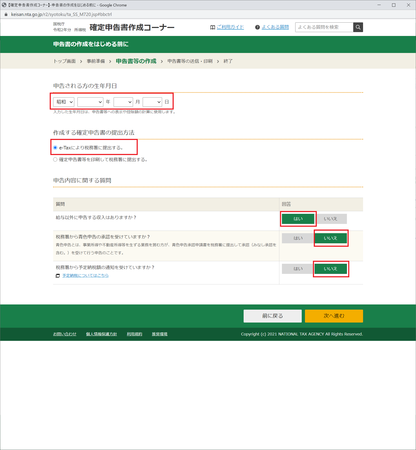
Task: Open the birth year dropdown
Action: tap(90, 102)
